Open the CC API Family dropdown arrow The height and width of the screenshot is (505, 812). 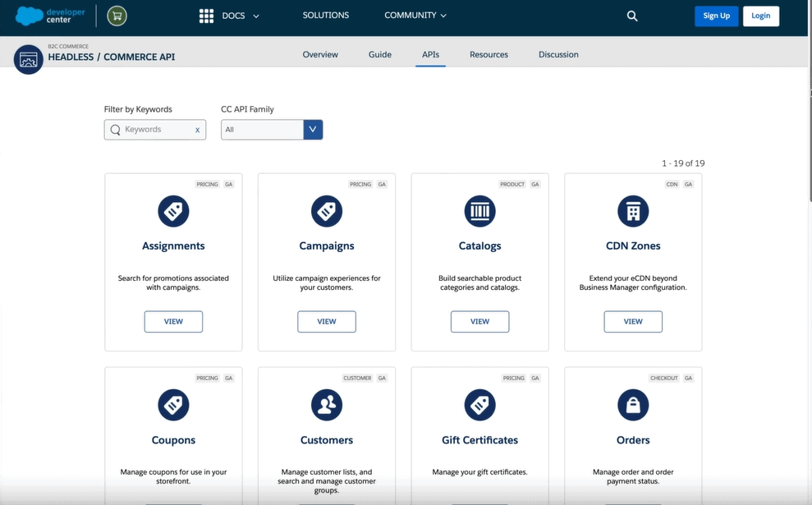click(x=313, y=130)
